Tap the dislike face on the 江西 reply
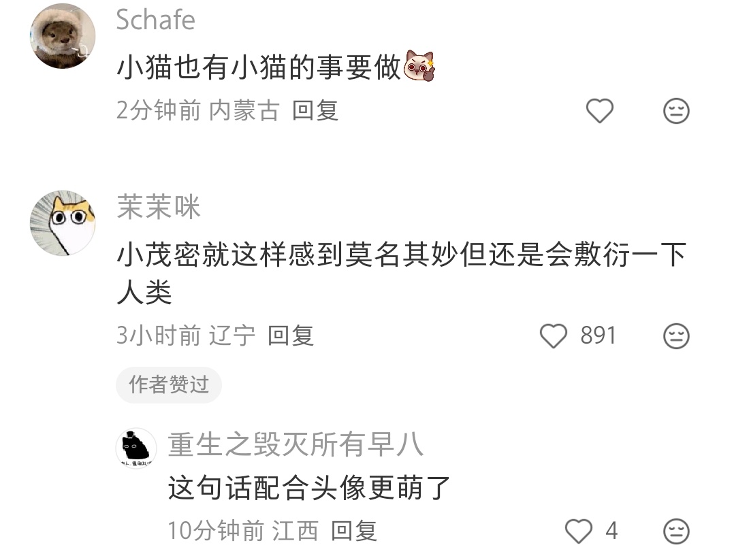734x560 pixels. click(x=676, y=531)
